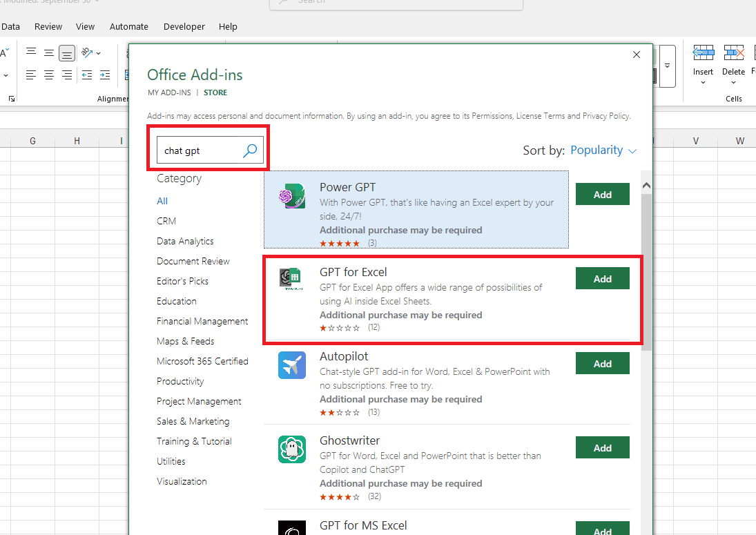Screen dimensions: 756x535
Task: Open the Developer ribbon tab
Action: [184, 26]
